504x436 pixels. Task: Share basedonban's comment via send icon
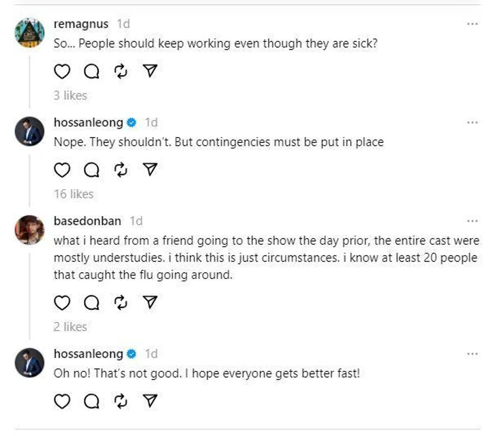[x=150, y=303]
